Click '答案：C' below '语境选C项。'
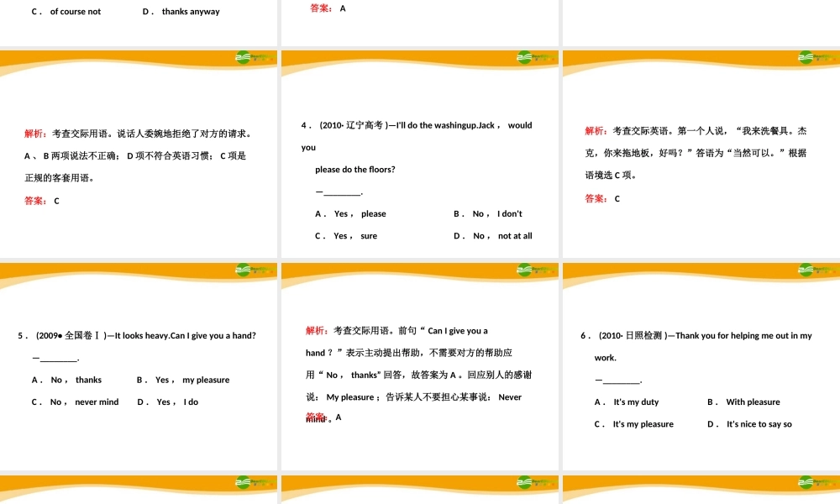 (x=602, y=199)
